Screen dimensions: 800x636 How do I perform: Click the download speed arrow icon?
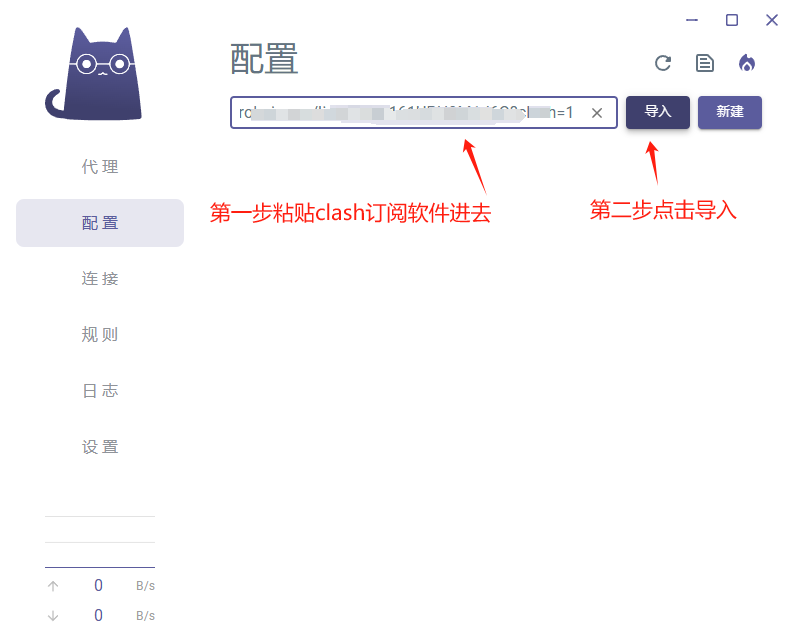tap(53, 616)
